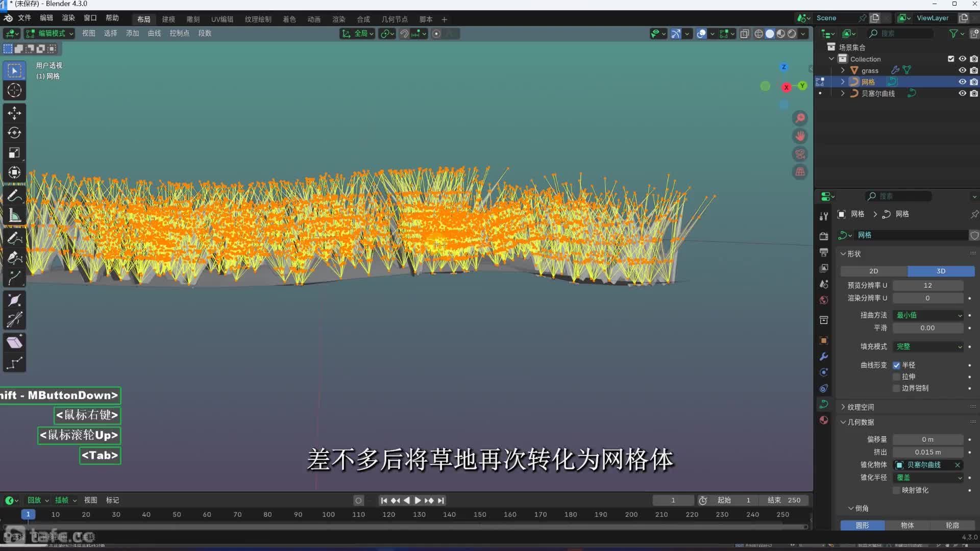
Task: Select the Move tool in toolbar
Action: click(x=14, y=113)
